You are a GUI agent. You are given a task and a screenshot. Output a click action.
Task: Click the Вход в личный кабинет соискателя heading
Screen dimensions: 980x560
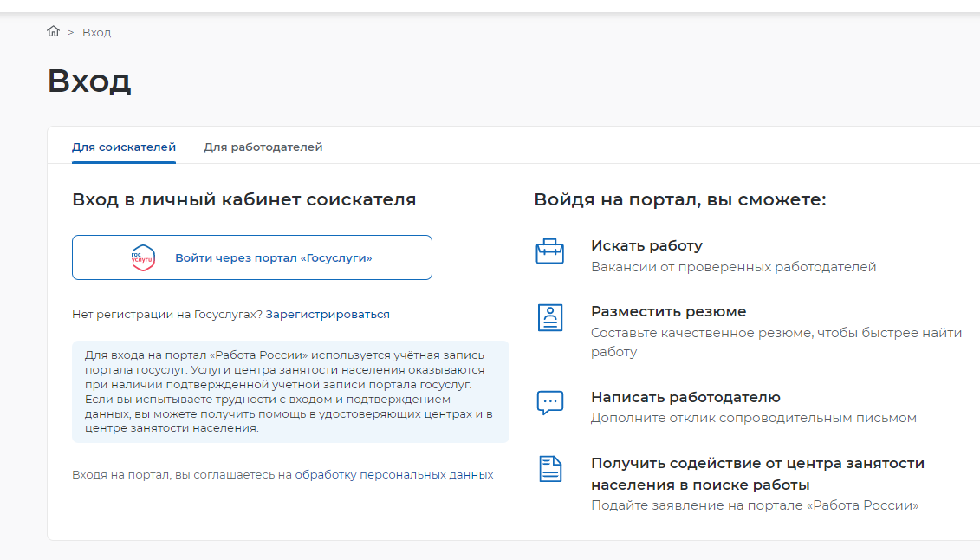click(x=243, y=200)
